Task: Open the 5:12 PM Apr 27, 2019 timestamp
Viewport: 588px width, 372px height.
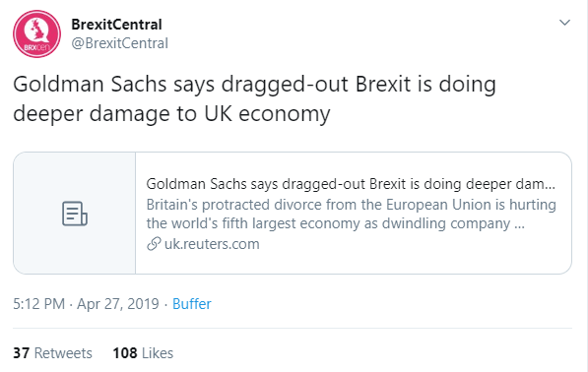Action: pos(87,304)
